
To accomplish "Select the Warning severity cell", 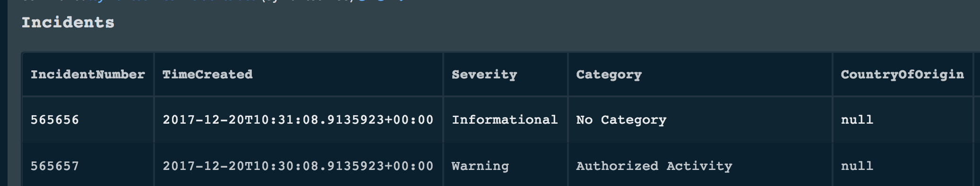I will [x=480, y=166].
